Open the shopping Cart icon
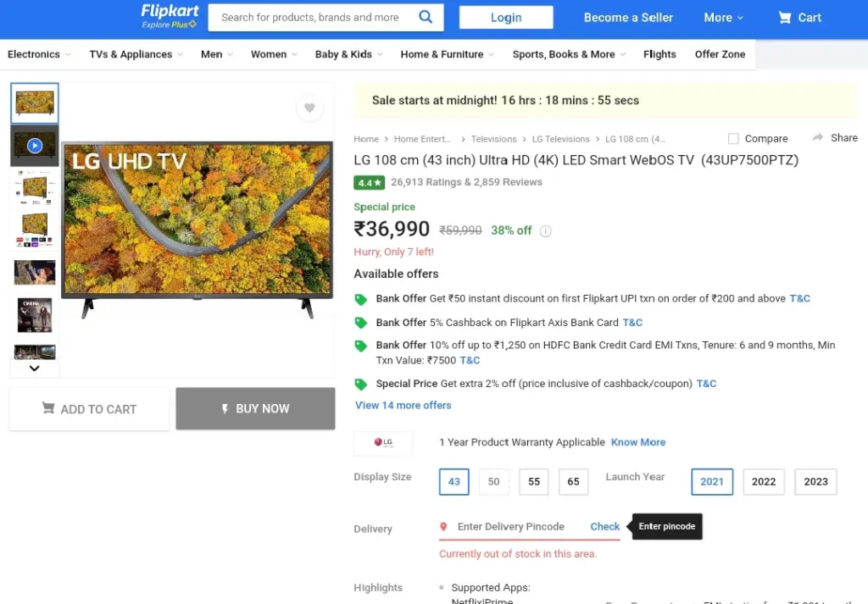 click(x=785, y=17)
